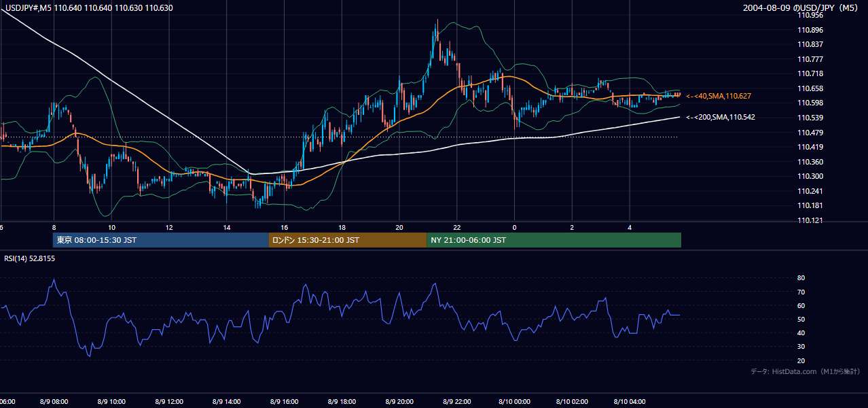868x408 pixels.
Task: Click the RSI 50 level label
Action: pyautogui.click(x=801, y=319)
